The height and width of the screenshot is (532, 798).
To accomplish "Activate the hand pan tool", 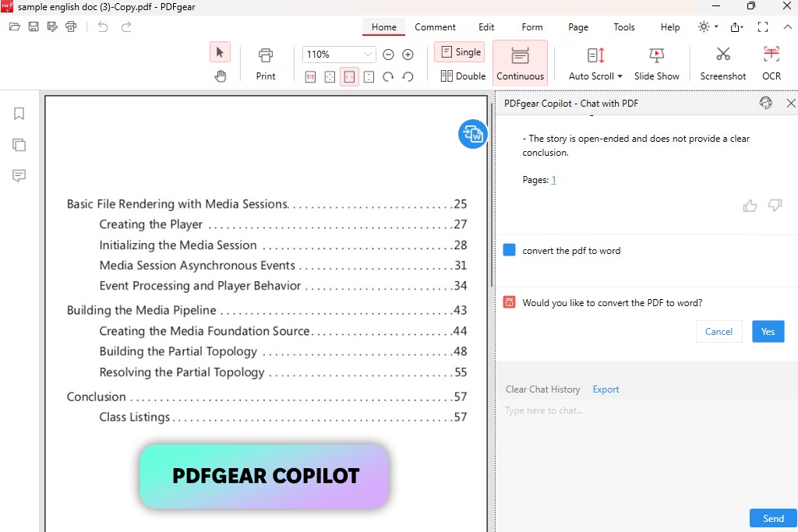I will coord(220,76).
